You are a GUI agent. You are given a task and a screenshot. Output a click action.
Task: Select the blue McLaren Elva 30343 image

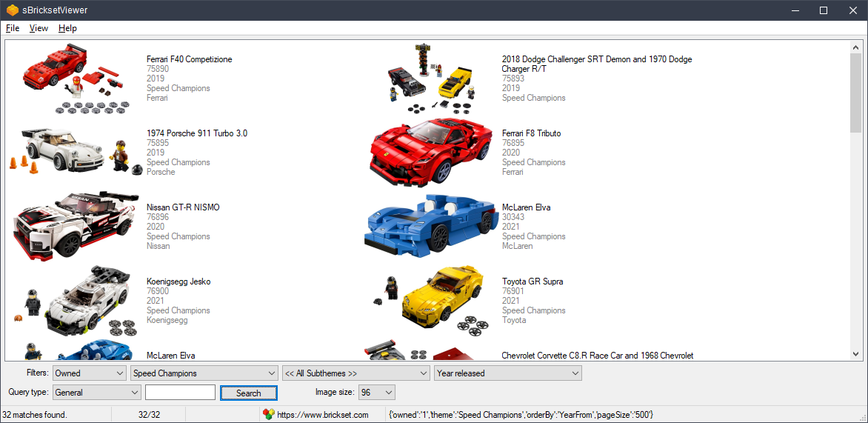coord(430,226)
